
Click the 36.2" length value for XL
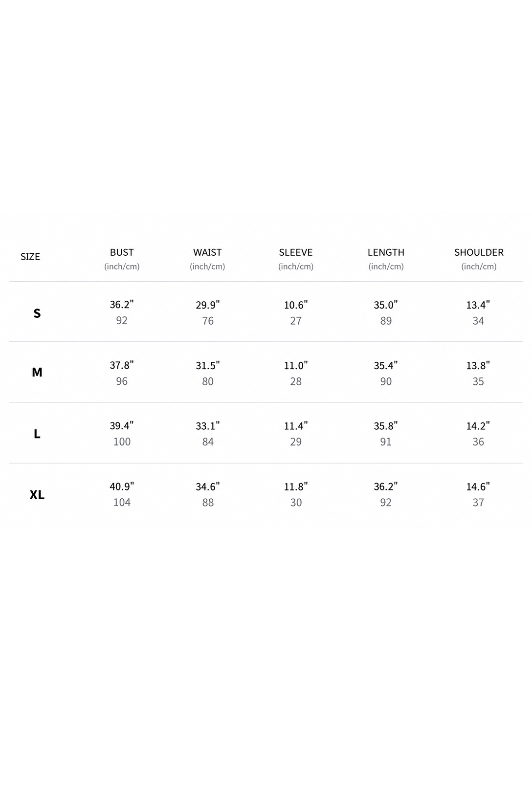(386, 487)
